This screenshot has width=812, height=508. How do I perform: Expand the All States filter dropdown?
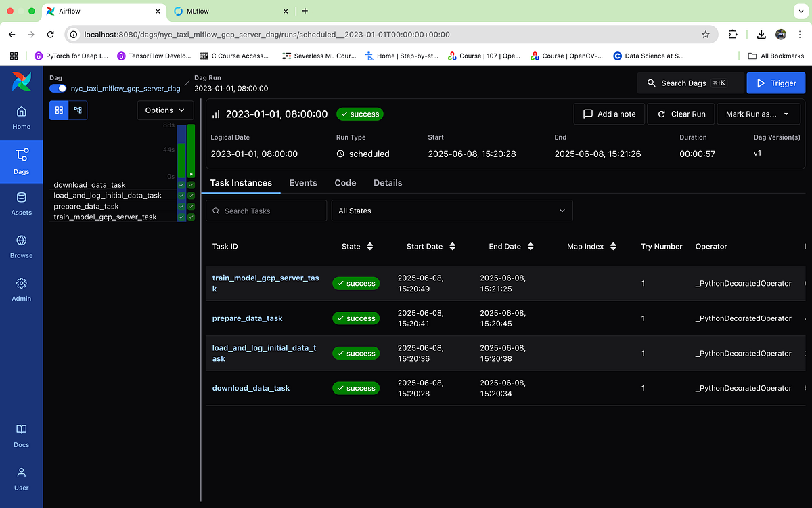(x=451, y=211)
